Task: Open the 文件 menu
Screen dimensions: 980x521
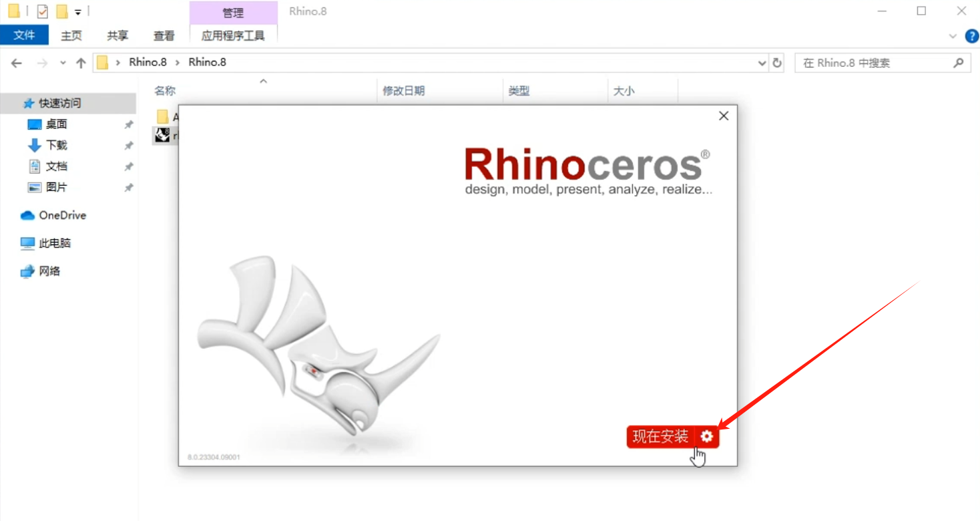Action: [25, 35]
